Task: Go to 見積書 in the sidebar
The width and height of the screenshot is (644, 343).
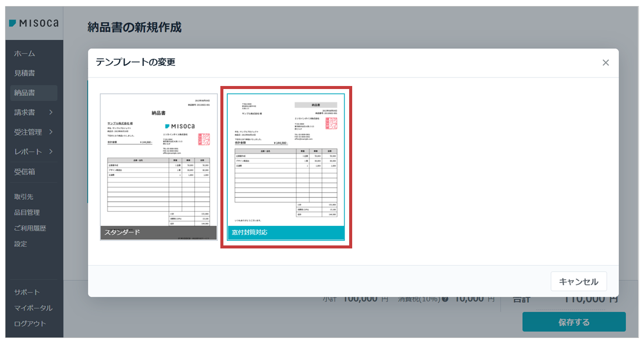Action: click(x=25, y=73)
